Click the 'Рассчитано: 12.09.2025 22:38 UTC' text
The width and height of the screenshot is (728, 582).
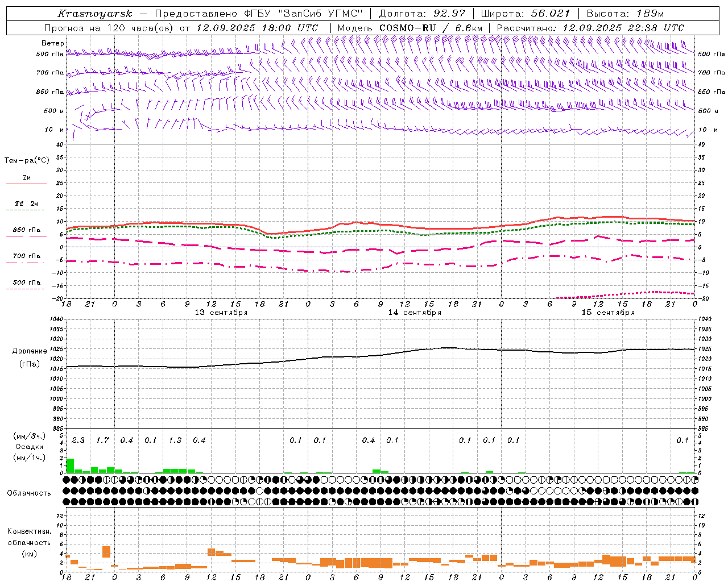(590, 28)
